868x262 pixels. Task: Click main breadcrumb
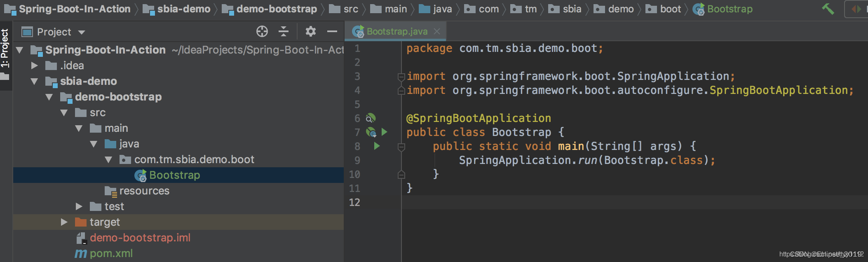[389, 9]
